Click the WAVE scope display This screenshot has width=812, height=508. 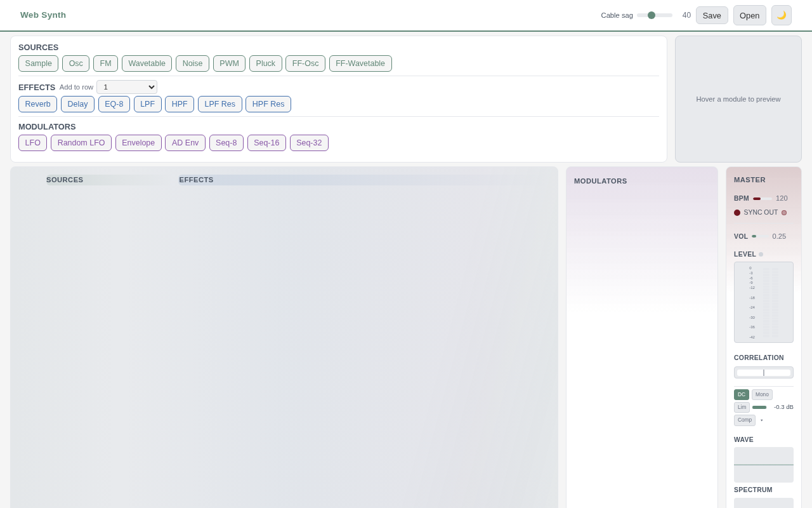[764, 465]
